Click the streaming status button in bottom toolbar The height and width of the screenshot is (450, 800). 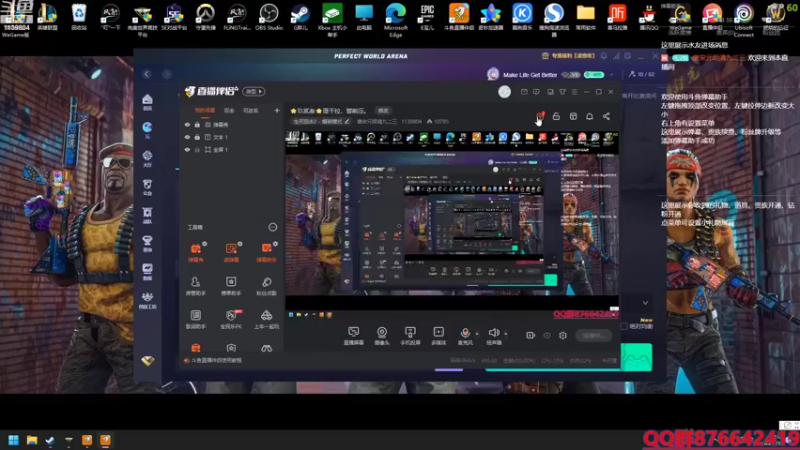(593, 335)
